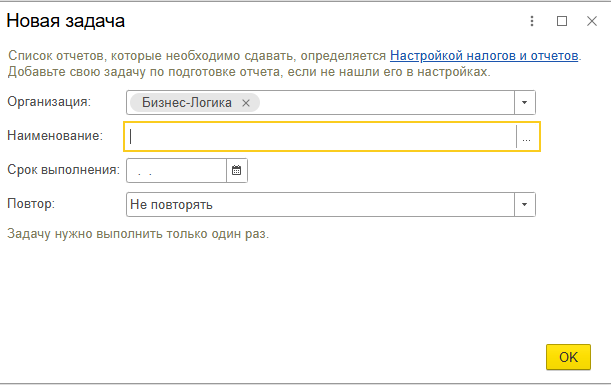
Task: Focus the Наименование text field
Action: pyautogui.click(x=321, y=137)
